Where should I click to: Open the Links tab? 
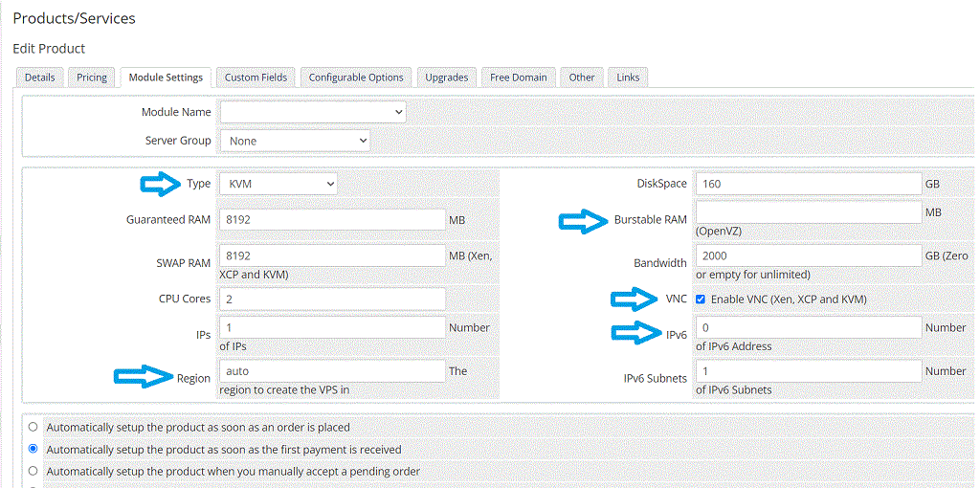[x=628, y=78]
